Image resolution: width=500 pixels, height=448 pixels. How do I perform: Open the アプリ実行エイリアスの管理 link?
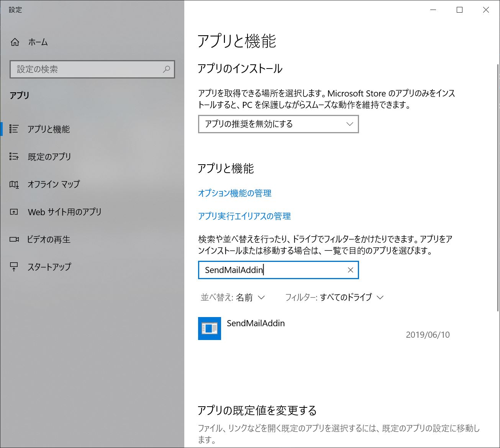[244, 216]
